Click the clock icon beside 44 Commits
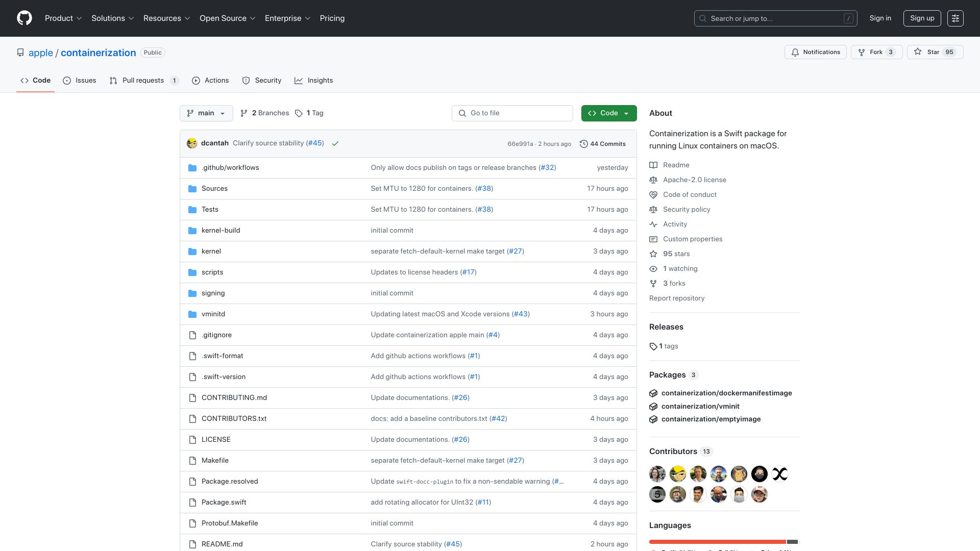 click(x=584, y=144)
